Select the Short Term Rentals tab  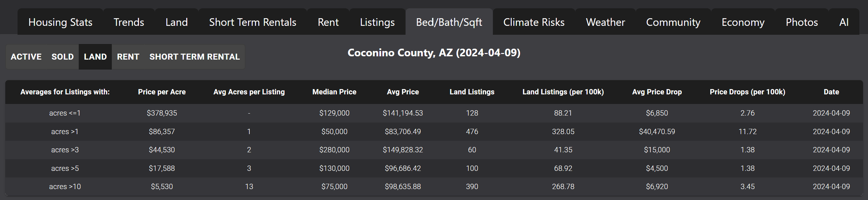253,22
